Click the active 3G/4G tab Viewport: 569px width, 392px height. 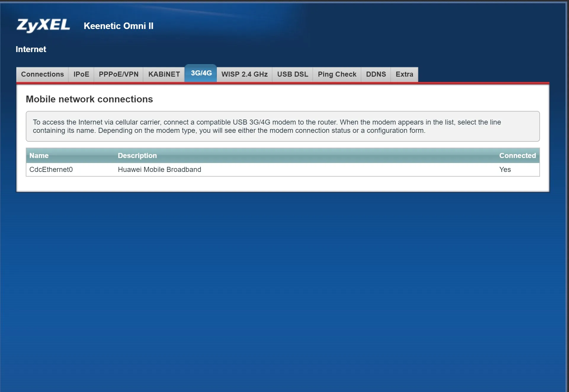point(201,73)
